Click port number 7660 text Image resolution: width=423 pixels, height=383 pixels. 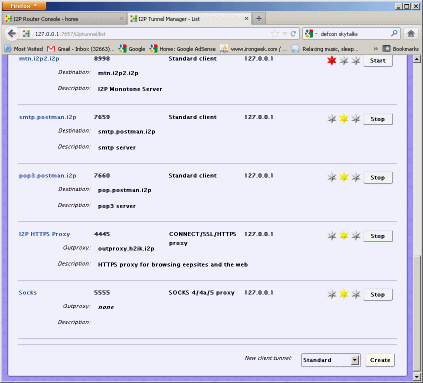pyautogui.click(x=102, y=175)
